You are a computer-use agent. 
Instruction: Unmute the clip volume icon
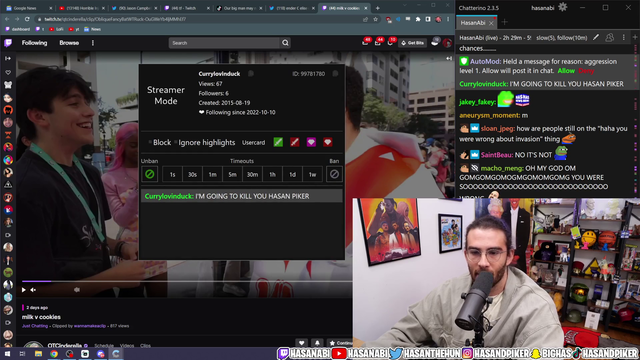pos(33,290)
